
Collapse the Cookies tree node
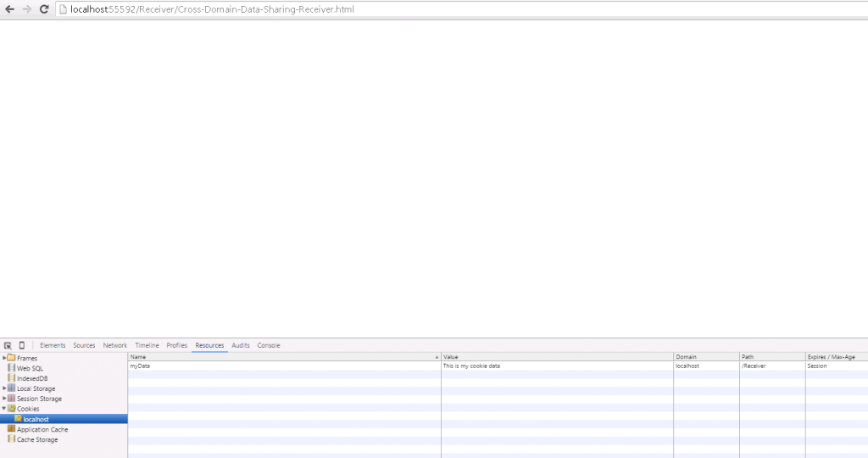pos(4,409)
